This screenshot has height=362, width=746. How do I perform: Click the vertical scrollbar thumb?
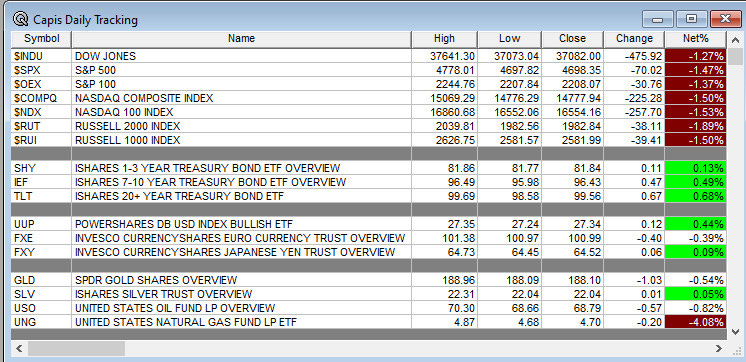point(736,57)
